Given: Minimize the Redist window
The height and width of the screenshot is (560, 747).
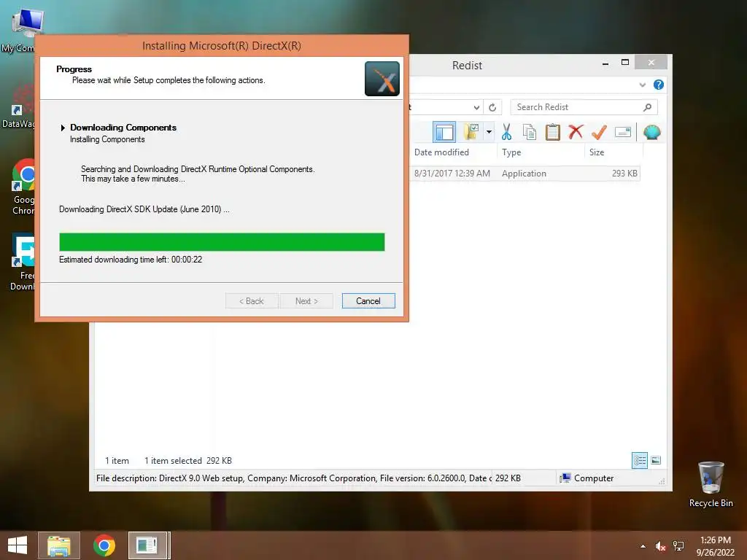Looking at the screenshot, I should pos(605,63).
